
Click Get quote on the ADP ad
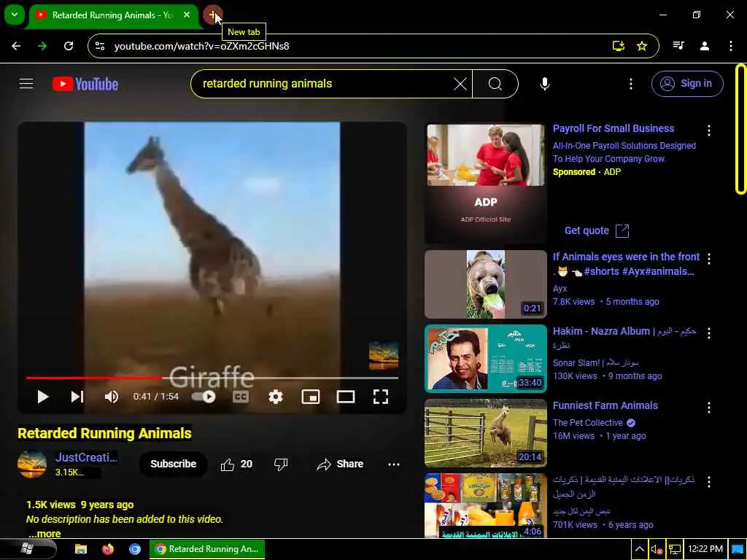click(597, 231)
